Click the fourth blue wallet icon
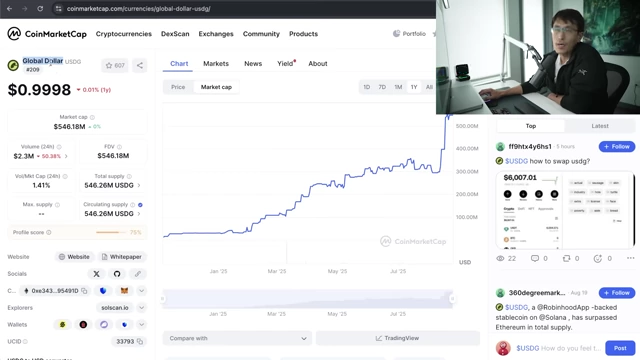The height and width of the screenshot is (360, 640). pos(124,324)
